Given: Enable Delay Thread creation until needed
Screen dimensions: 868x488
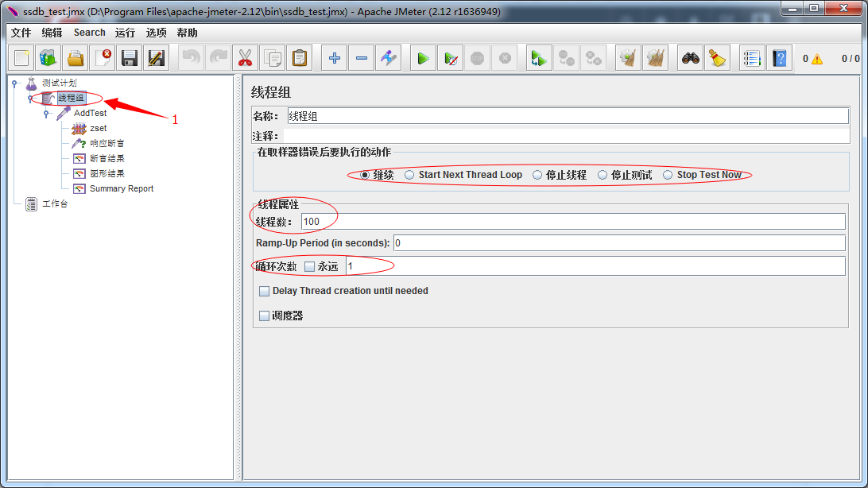Looking at the screenshot, I should tap(265, 291).
